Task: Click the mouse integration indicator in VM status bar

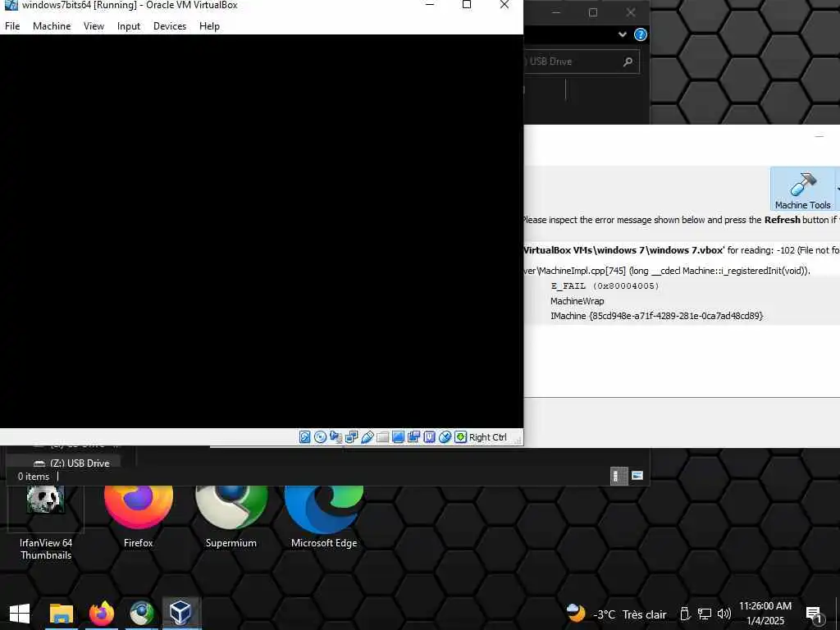Action: coord(445,437)
